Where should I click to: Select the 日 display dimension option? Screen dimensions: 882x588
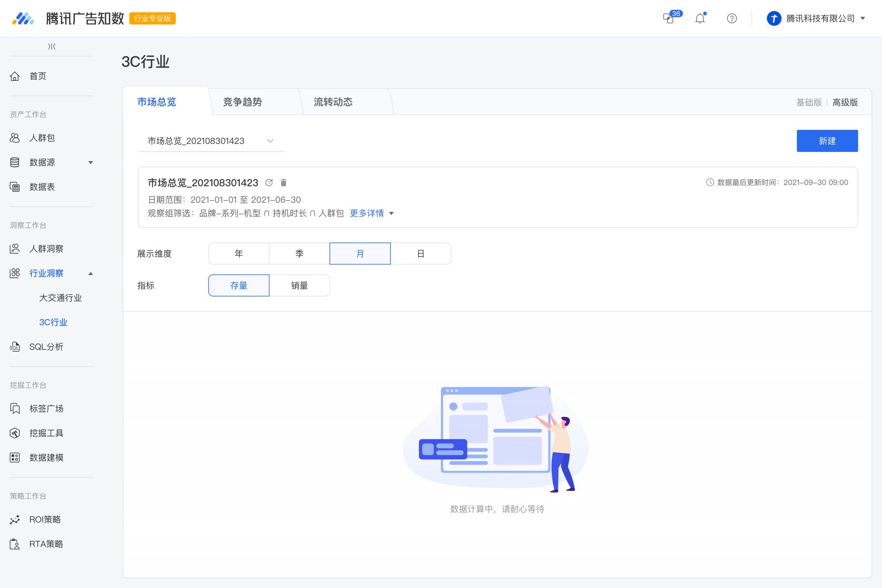[420, 254]
